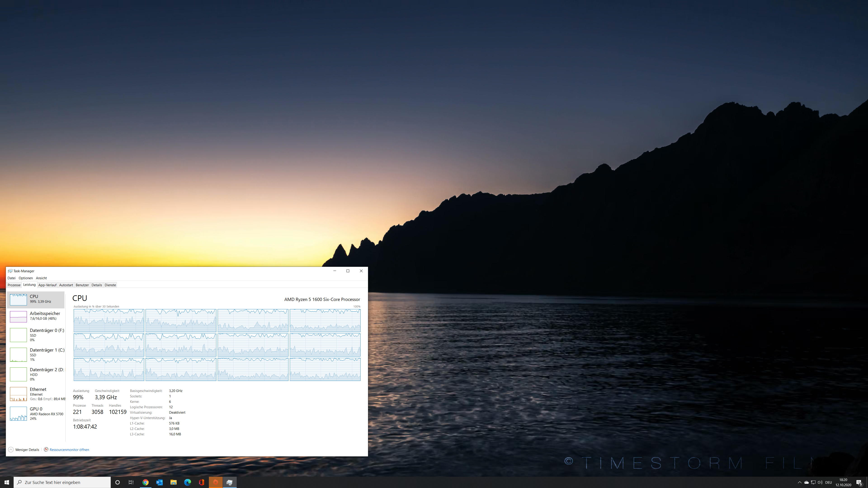This screenshot has height=488, width=868.
Task: Collapse view with Weniger Details
Action: [24, 450]
